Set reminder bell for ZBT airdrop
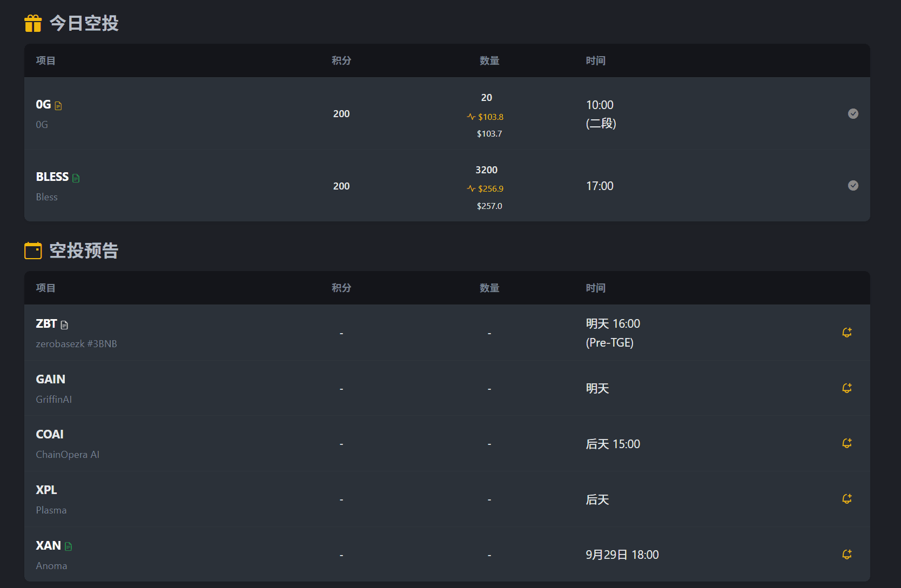This screenshot has width=901, height=588. coord(846,333)
